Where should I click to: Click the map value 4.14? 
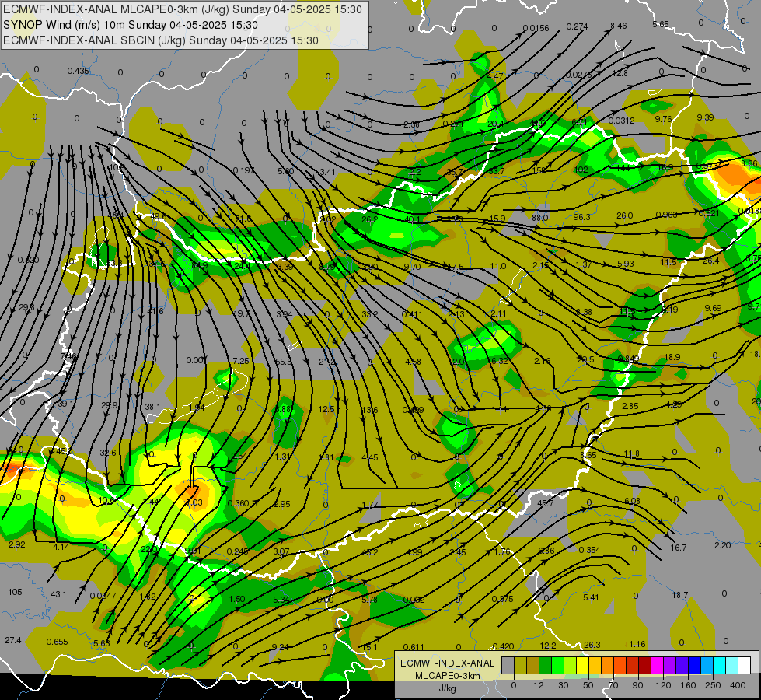(x=61, y=547)
